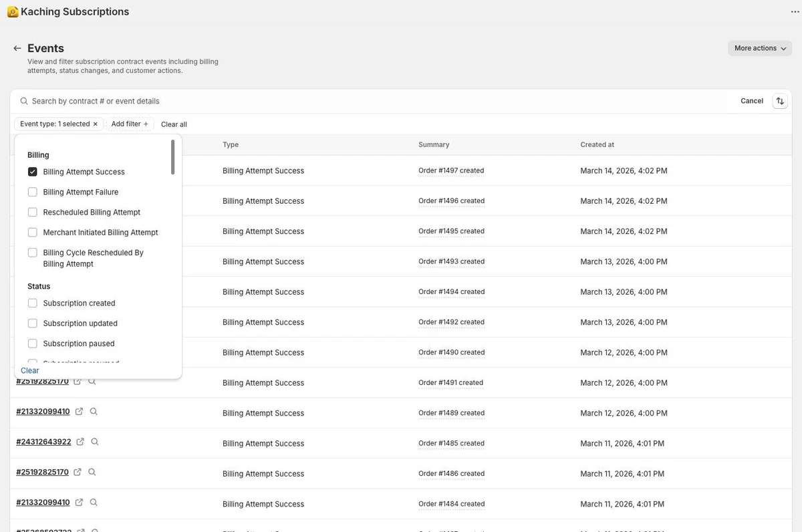The image size is (802, 532).
Task: Tick the Subscription updated checkbox
Action: coord(32,323)
